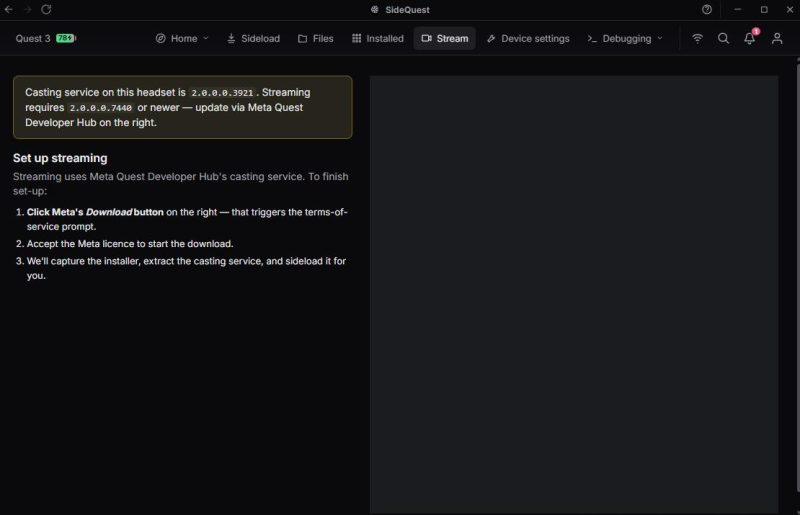Click step 1 'Click Meta's Download button' text
Image resolution: width=800 pixels, height=515 pixels.
187,219
